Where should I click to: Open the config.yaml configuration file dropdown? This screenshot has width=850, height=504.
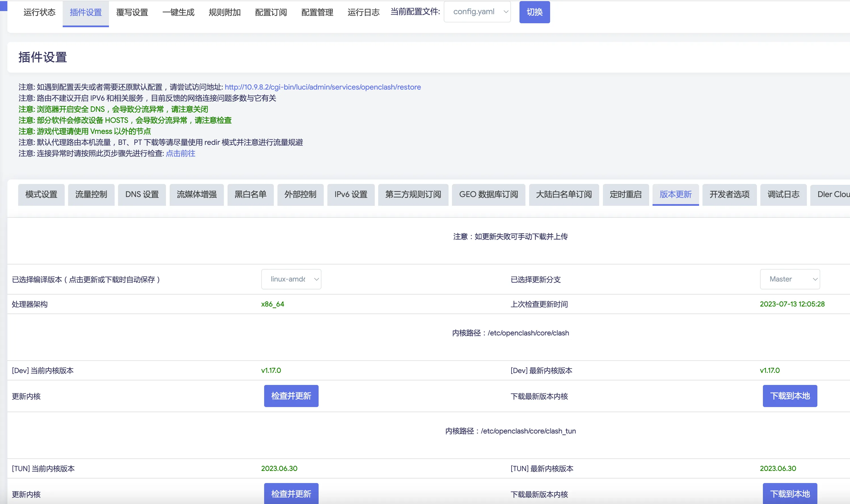pos(477,12)
